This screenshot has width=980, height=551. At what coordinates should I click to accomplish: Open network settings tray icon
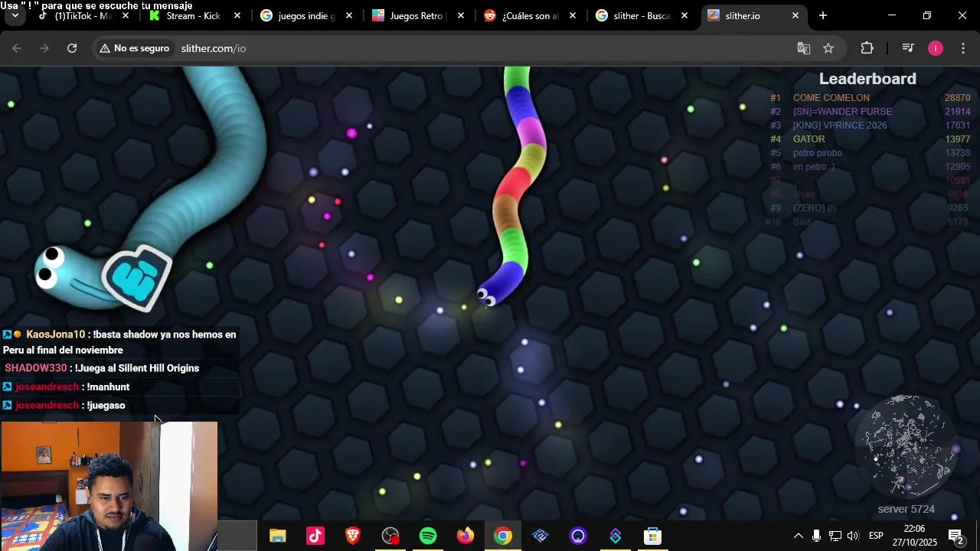click(835, 536)
